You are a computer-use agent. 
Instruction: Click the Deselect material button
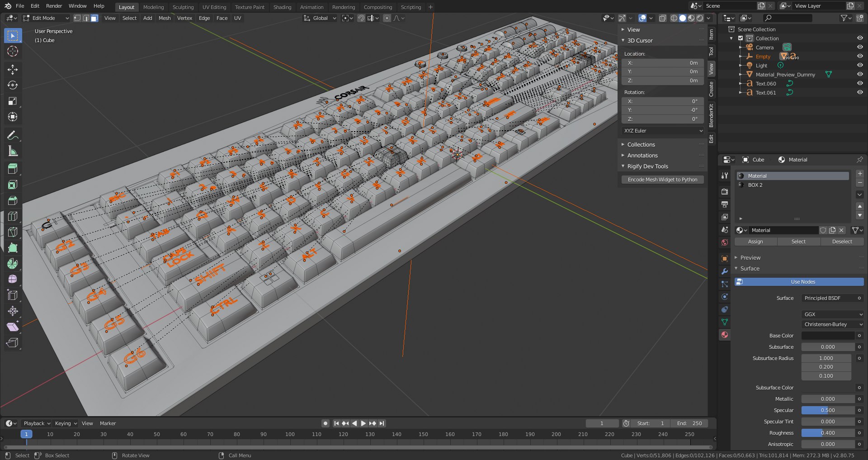842,242
